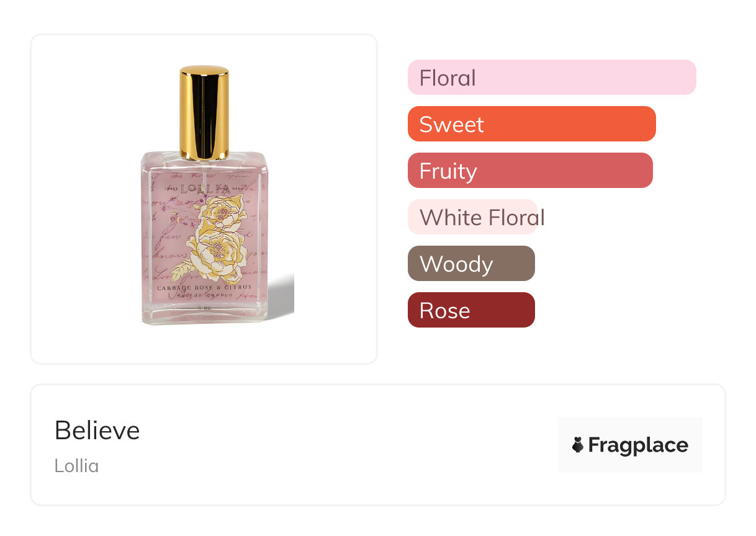Screen dimensions: 756x536
Task: Click the 4 oz text at the bottle base
Action: (x=202, y=306)
